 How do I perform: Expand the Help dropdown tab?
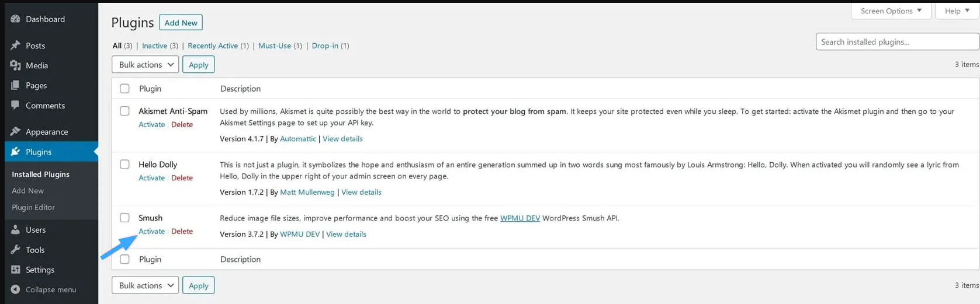tap(957, 11)
